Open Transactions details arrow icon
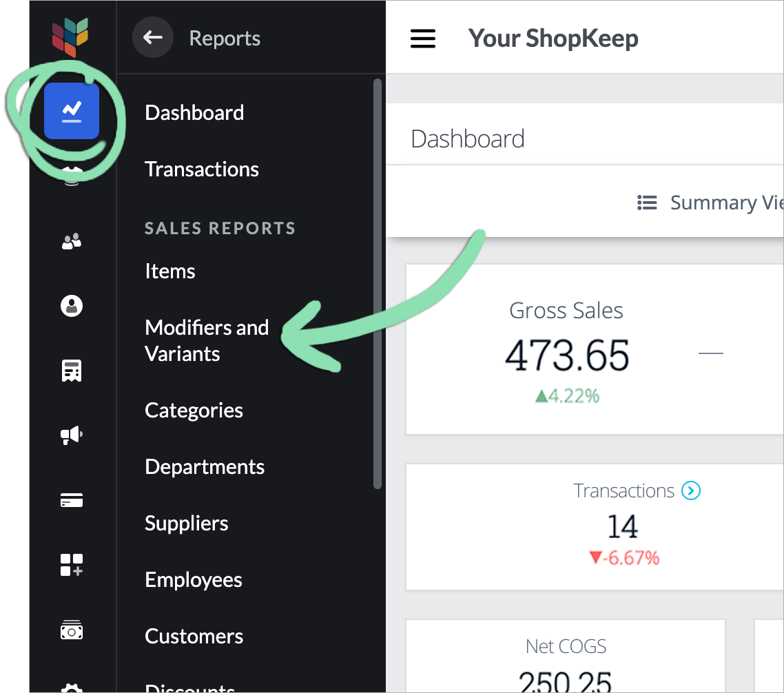Viewport: 784px width, 693px height. coord(691,490)
